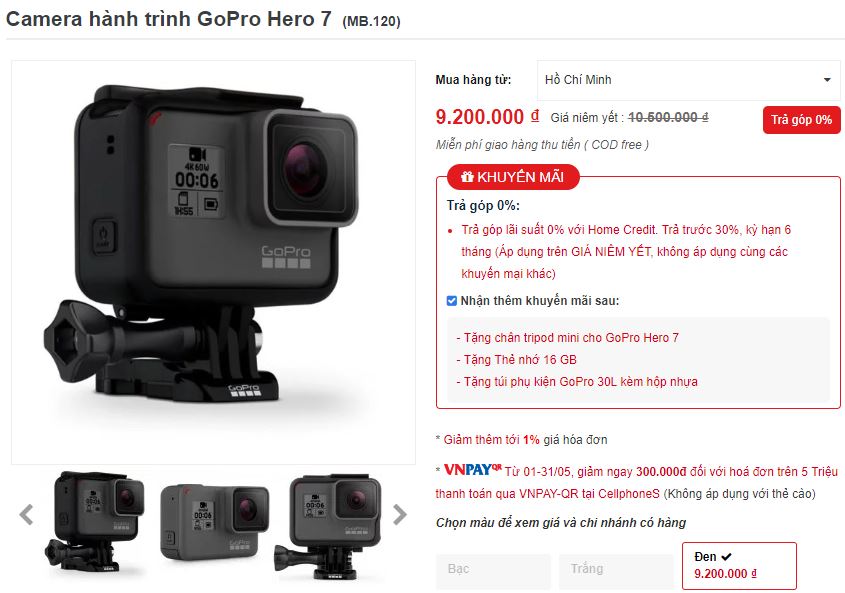The image size is (845, 593).
Task: Click the VNPAY QR logo
Action: [x=472, y=470]
